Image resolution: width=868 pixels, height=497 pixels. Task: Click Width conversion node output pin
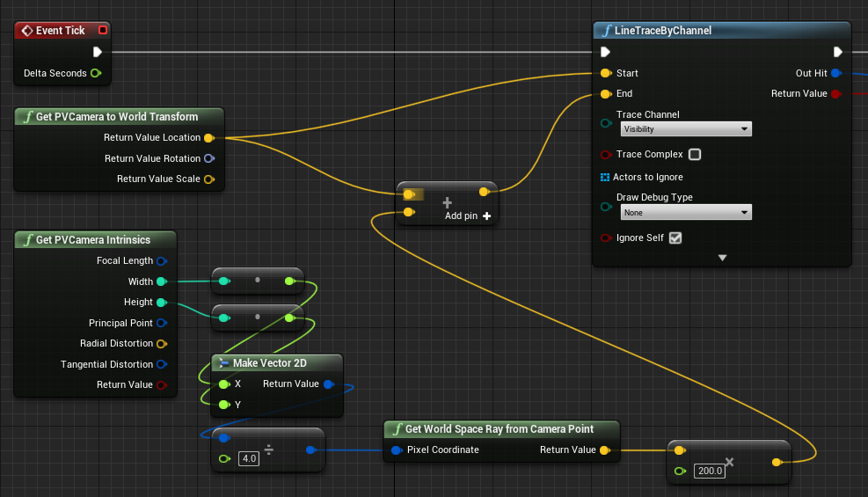click(x=289, y=281)
